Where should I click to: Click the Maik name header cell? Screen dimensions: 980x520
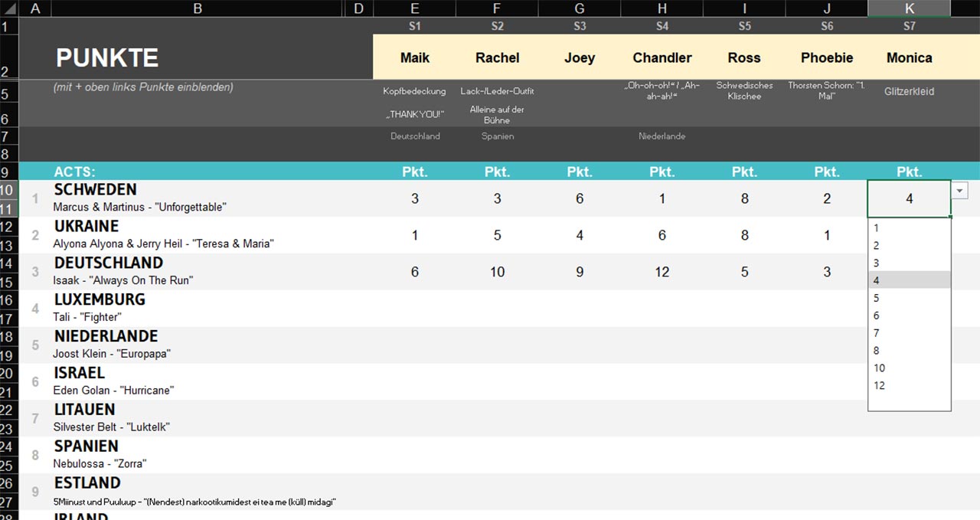(414, 58)
